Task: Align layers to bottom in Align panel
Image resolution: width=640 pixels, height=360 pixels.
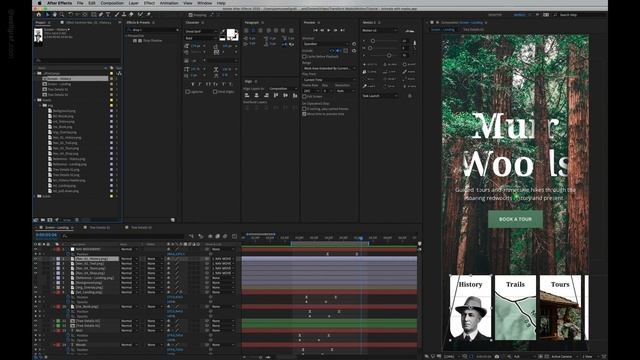Action: [x=295, y=96]
